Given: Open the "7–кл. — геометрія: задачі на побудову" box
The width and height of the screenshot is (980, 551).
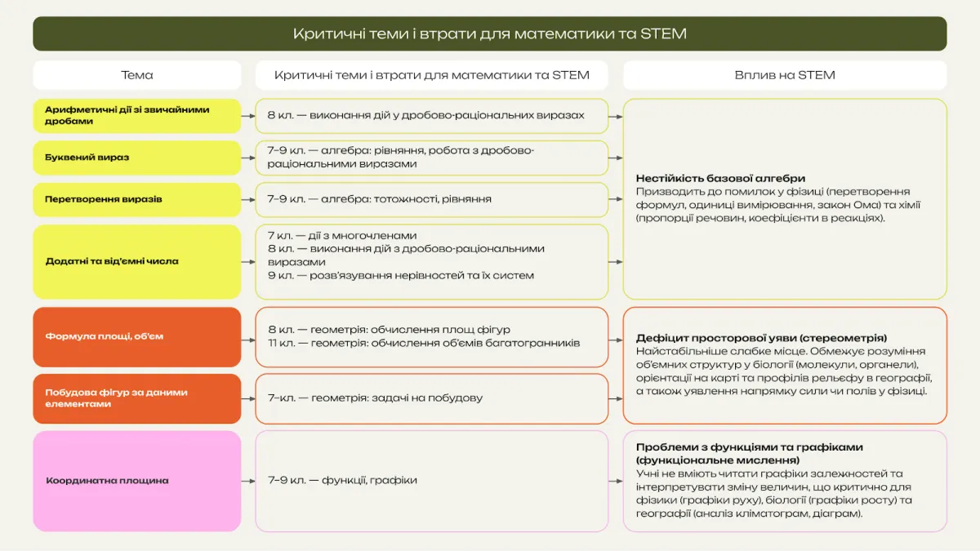Looking at the screenshot, I should (x=431, y=398).
